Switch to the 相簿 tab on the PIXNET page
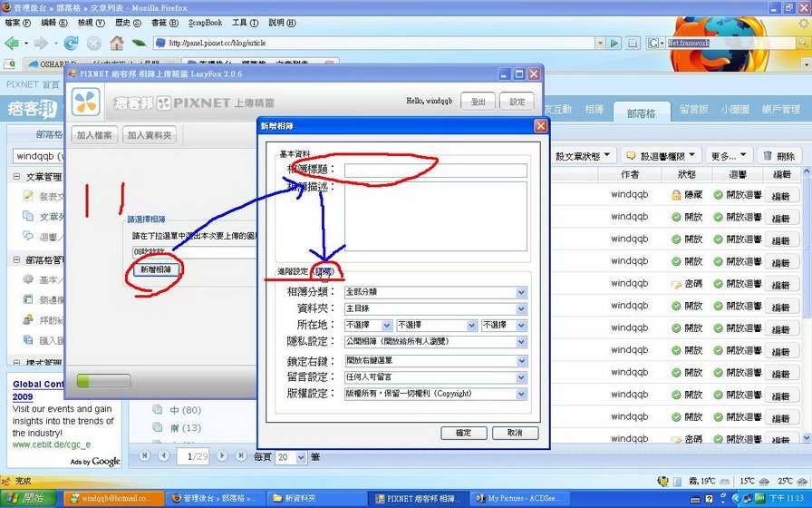 click(x=594, y=110)
